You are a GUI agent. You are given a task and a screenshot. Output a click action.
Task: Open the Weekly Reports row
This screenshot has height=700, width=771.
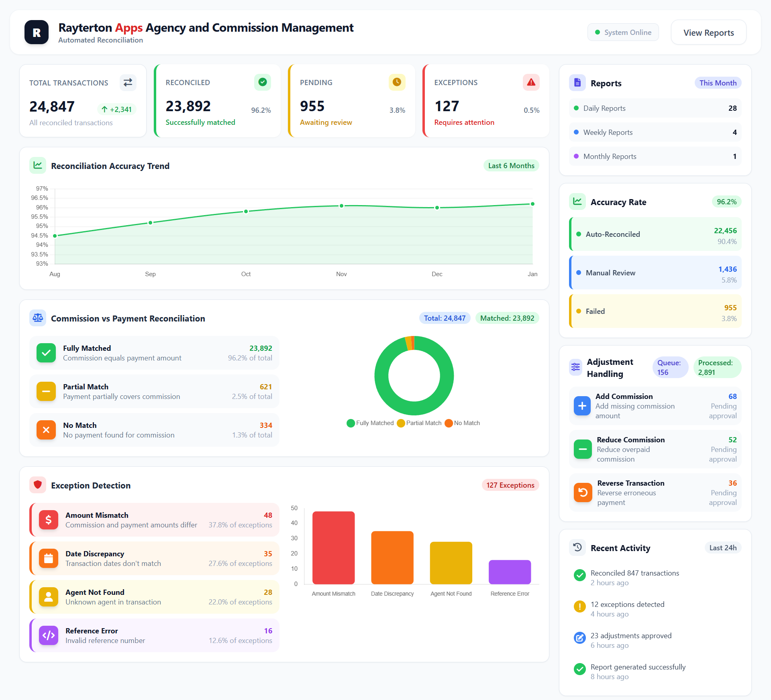pyautogui.click(x=655, y=132)
